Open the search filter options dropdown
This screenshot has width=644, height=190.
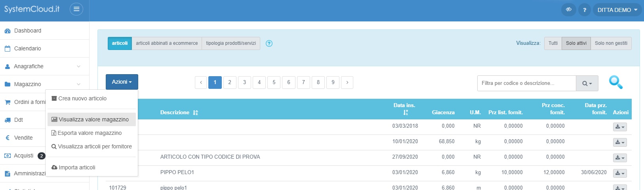pyautogui.click(x=587, y=83)
